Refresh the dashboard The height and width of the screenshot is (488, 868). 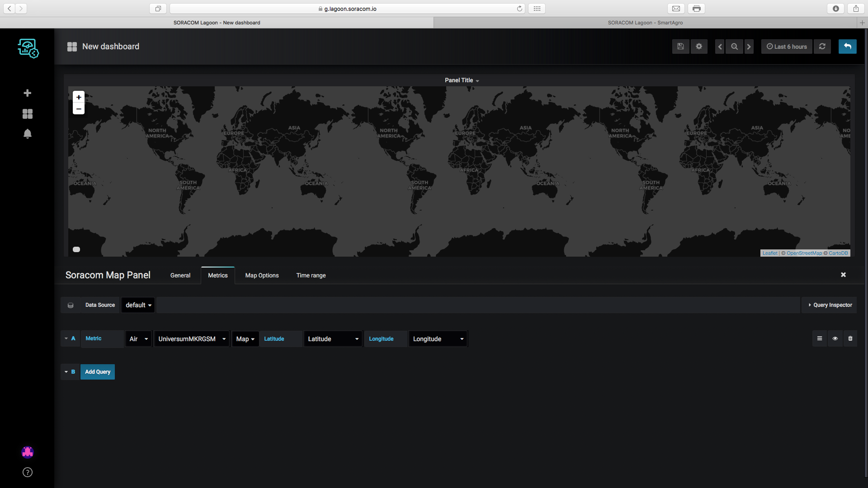point(822,47)
